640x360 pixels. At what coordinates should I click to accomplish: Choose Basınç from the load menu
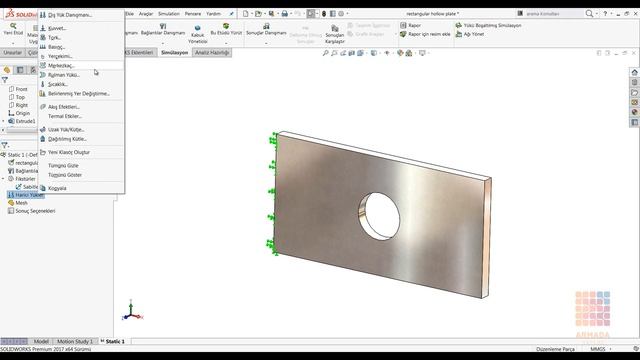coord(81,47)
